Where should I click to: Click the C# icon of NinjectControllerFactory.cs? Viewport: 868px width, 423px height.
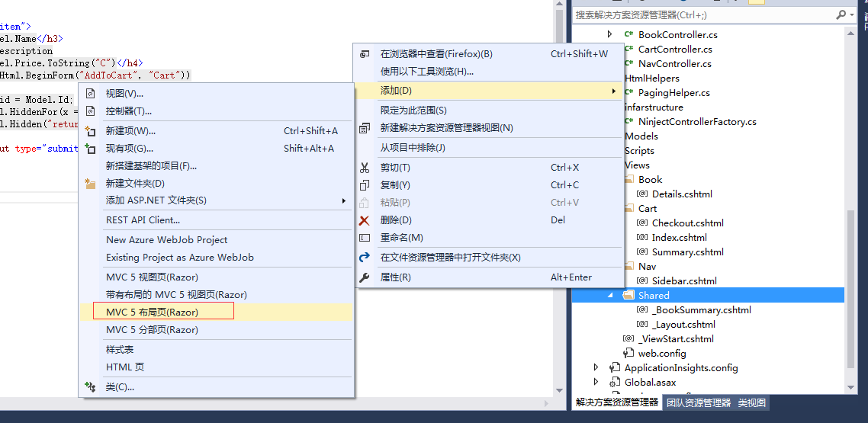[x=628, y=121]
